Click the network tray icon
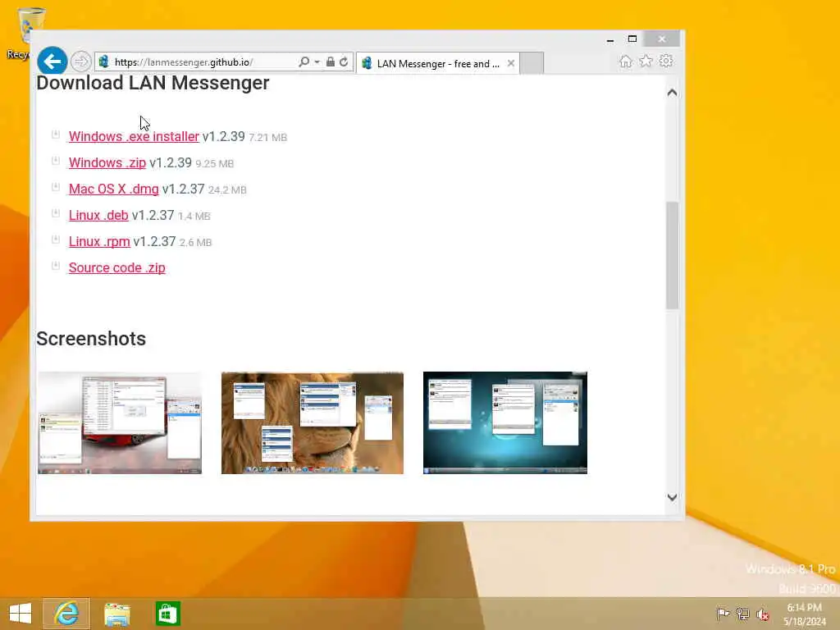 (742, 614)
